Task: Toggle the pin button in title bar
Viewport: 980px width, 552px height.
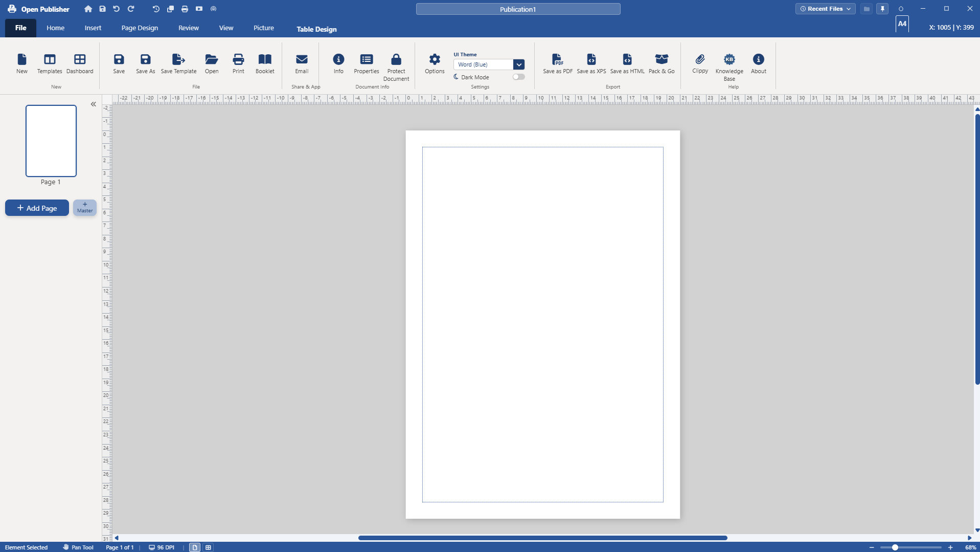Action: (x=882, y=9)
